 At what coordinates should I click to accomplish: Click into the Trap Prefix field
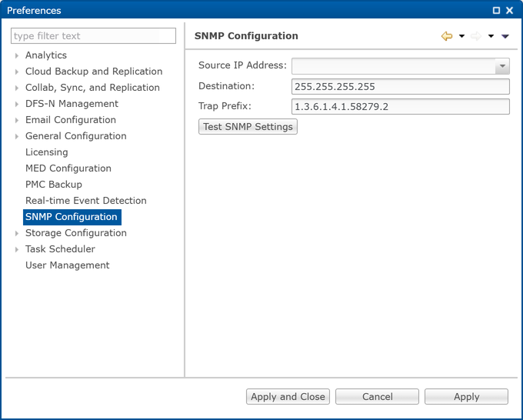coord(400,107)
